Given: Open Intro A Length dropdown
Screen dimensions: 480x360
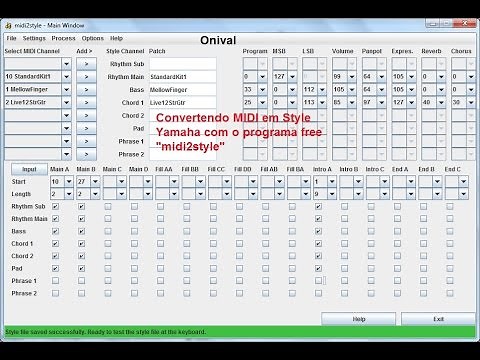Looking at the screenshot, I should pyautogui.click(x=332, y=194).
